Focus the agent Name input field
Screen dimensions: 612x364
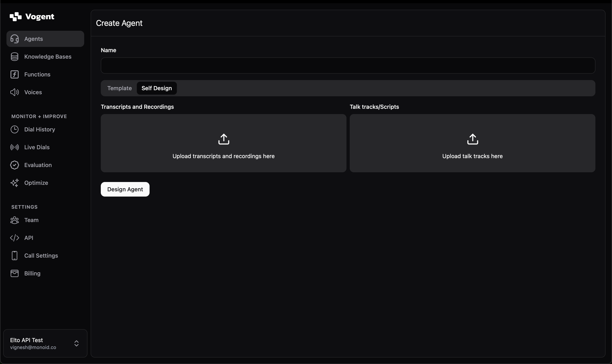[x=348, y=66]
